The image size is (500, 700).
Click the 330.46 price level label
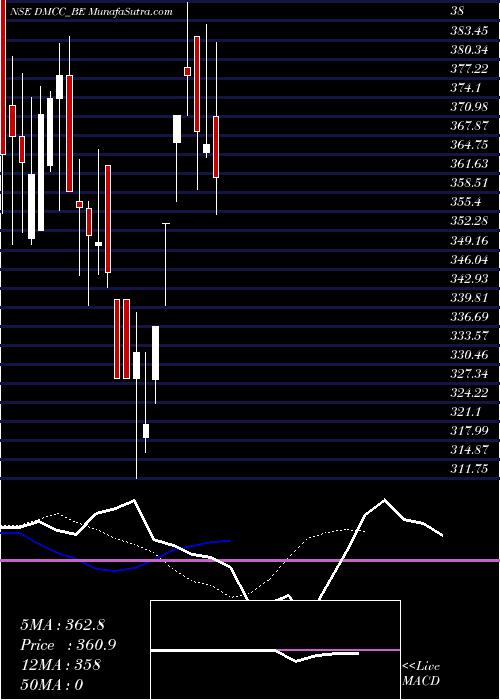[469, 356]
